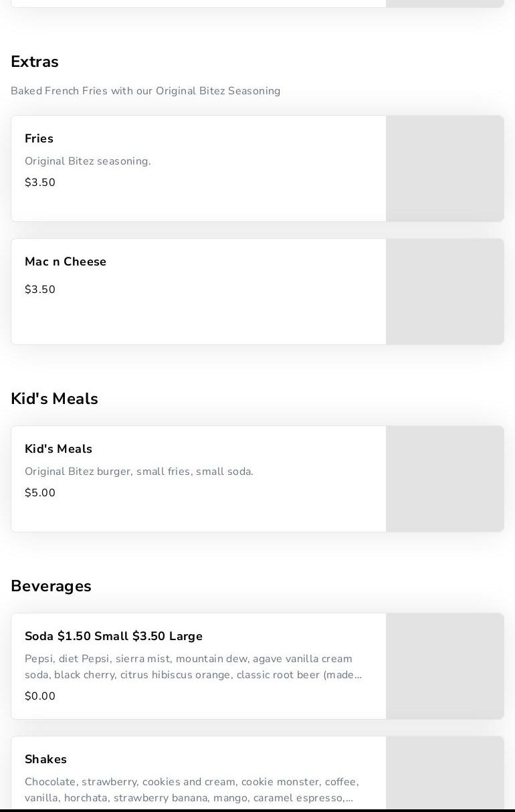Select the Mac n Cheese $3.50 price

(x=40, y=290)
